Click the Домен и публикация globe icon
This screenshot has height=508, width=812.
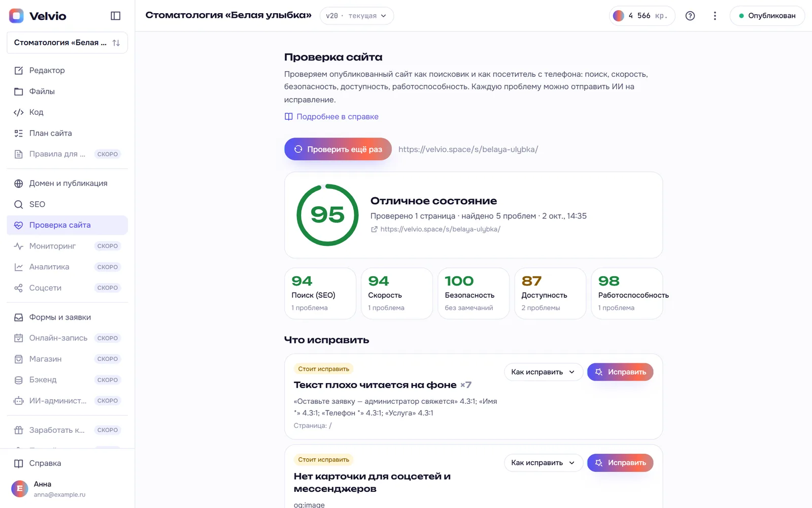click(19, 183)
